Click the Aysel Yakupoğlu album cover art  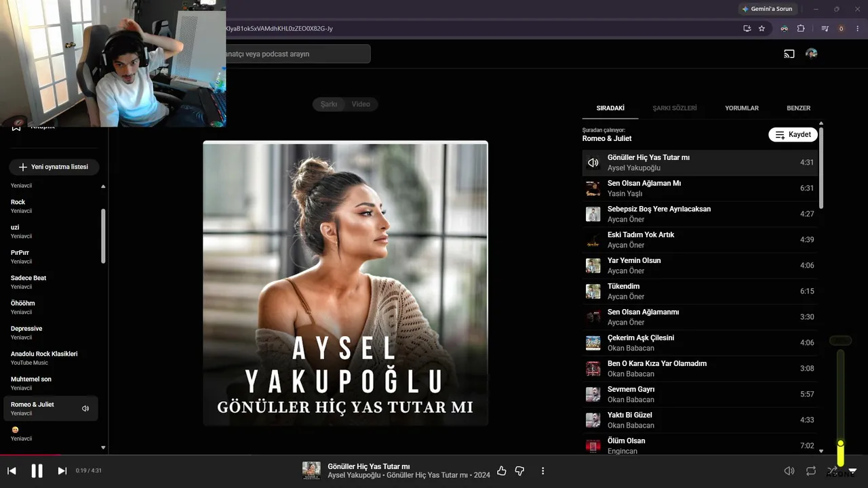345,283
